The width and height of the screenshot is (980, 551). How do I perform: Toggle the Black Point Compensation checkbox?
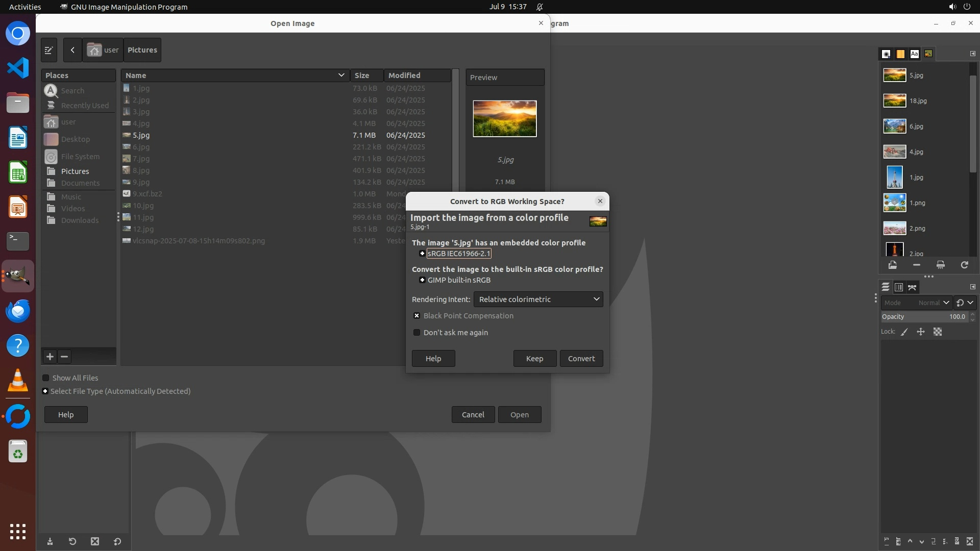pos(417,316)
